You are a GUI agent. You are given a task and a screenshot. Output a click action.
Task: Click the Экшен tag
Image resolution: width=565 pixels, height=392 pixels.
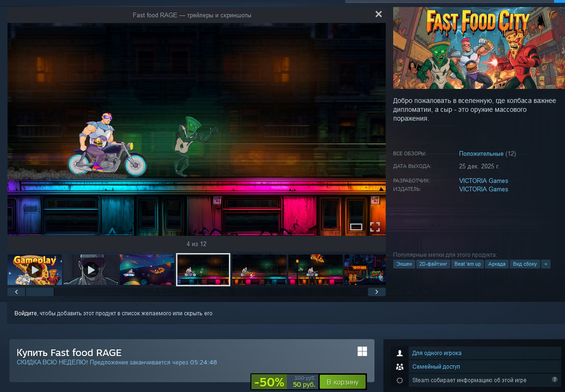point(404,264)
